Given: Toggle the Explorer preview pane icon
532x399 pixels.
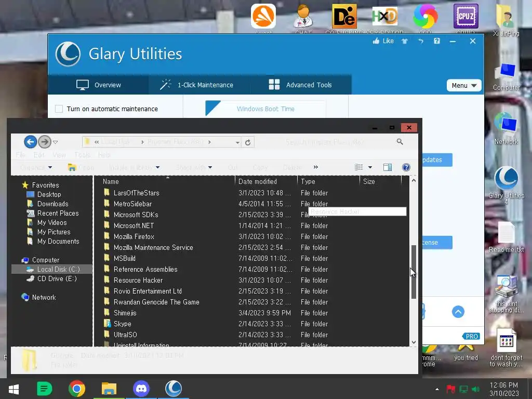Looking at the screenshot, I should [x=388, y=167].
